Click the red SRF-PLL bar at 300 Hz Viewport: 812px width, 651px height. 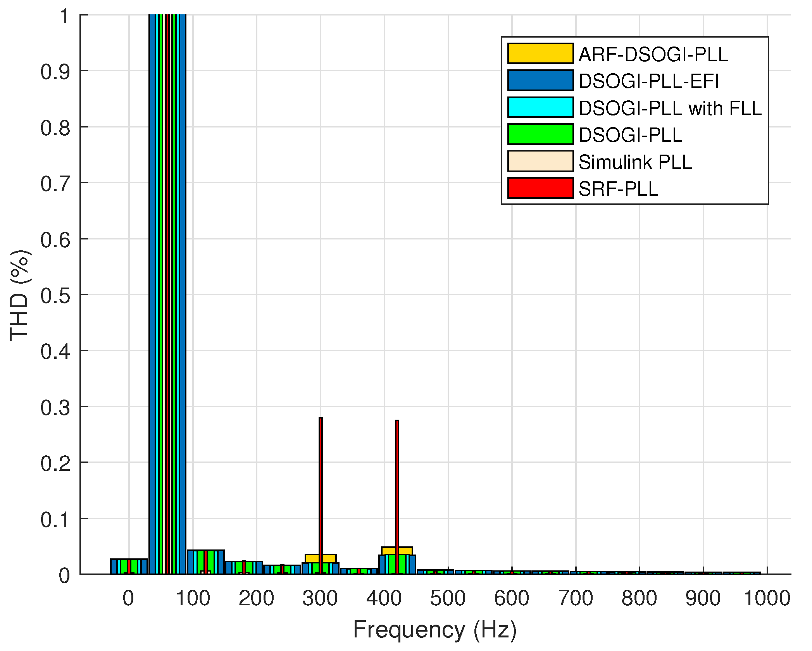321,484
